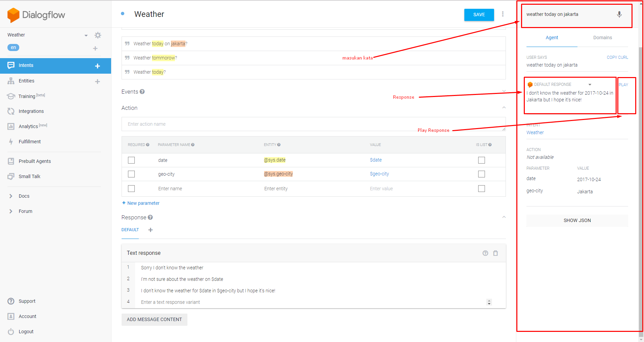Click the Analytics chart icon
This screenshot has height=342, width=644.
11,126
